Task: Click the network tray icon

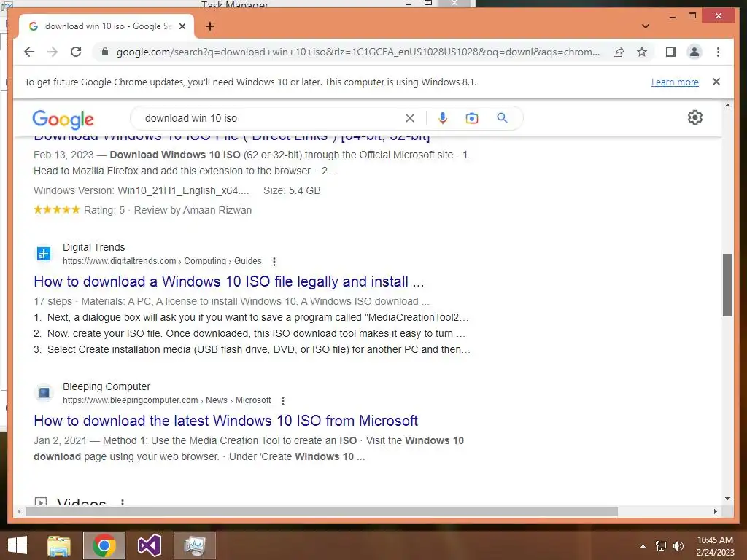Action: (661, 546)
